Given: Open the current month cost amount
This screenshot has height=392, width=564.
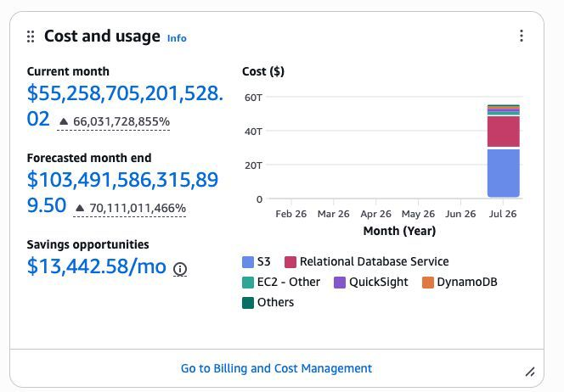Looking at the screenshot, I should [125, 105].
